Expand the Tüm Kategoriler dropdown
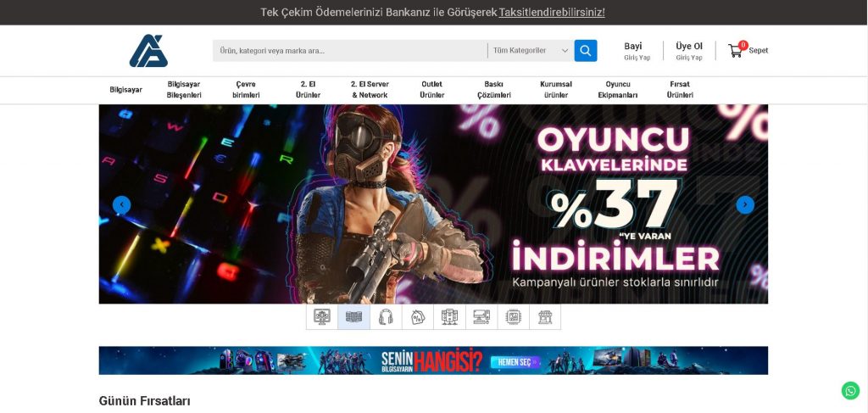 pos(531,51)
